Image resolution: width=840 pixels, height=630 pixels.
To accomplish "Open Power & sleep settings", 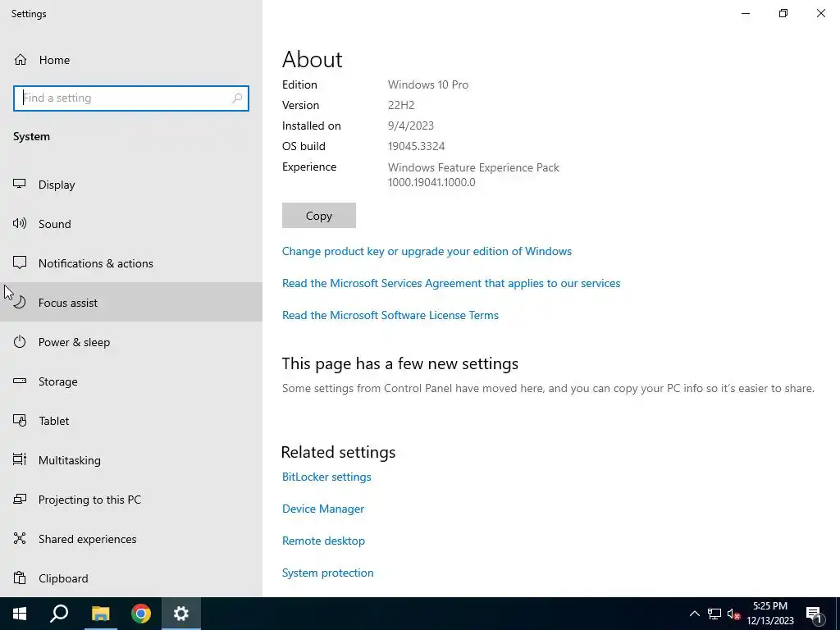I will click(131, 342).
